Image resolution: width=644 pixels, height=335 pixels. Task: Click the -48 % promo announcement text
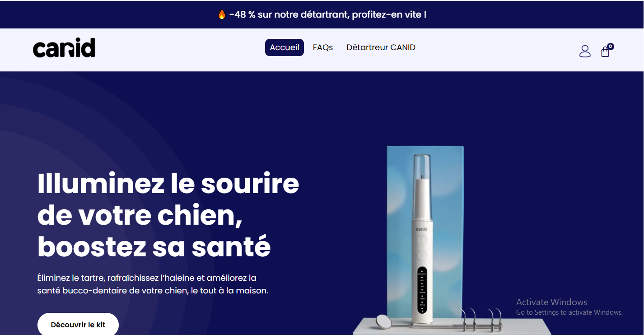[328, 14]
